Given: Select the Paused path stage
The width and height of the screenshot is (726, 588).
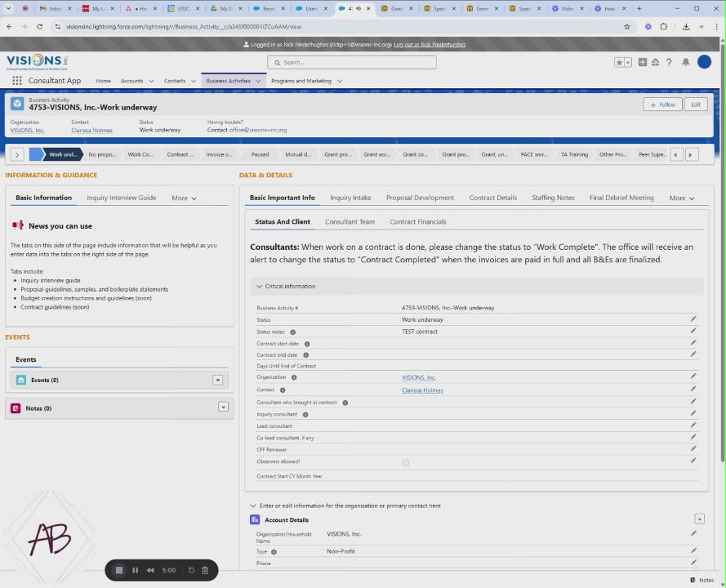Looking at the screenshot, I should (x=260, y=154).
